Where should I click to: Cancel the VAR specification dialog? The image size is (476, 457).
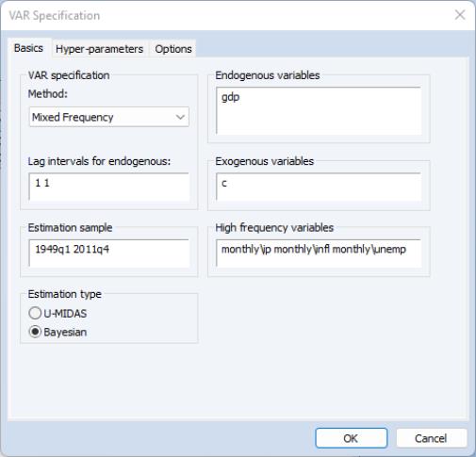(431, 438)
